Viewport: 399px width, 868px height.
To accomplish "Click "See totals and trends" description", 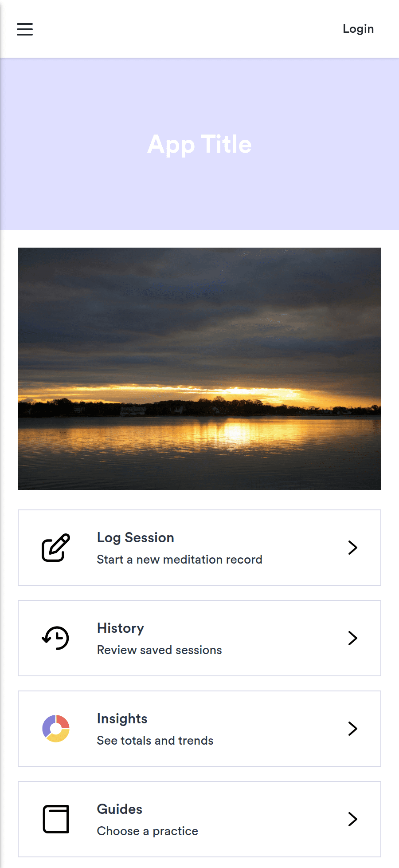I will (155, 741).
